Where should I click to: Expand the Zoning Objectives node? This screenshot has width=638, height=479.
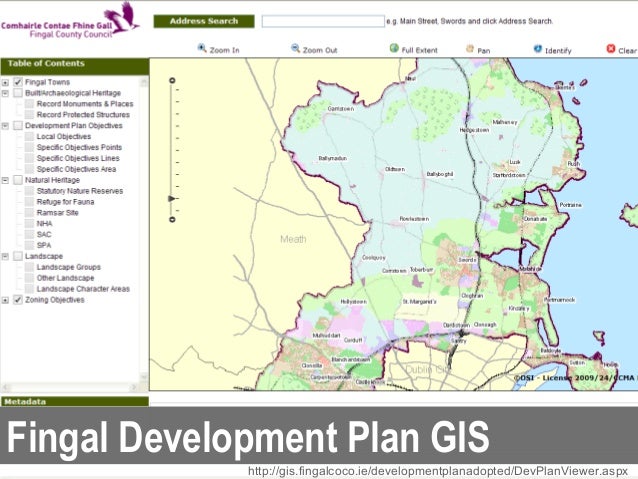click(x=5, y=300)
